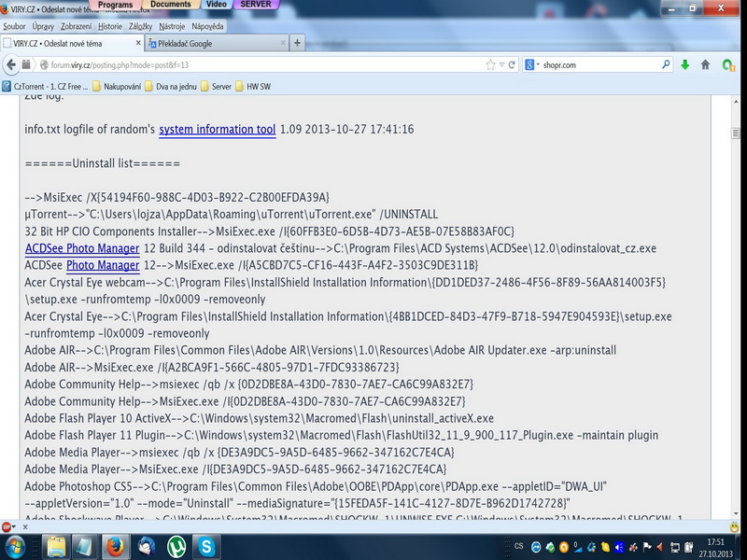
Task: Click the search magnifier in search box
Action: coord(666,65)
